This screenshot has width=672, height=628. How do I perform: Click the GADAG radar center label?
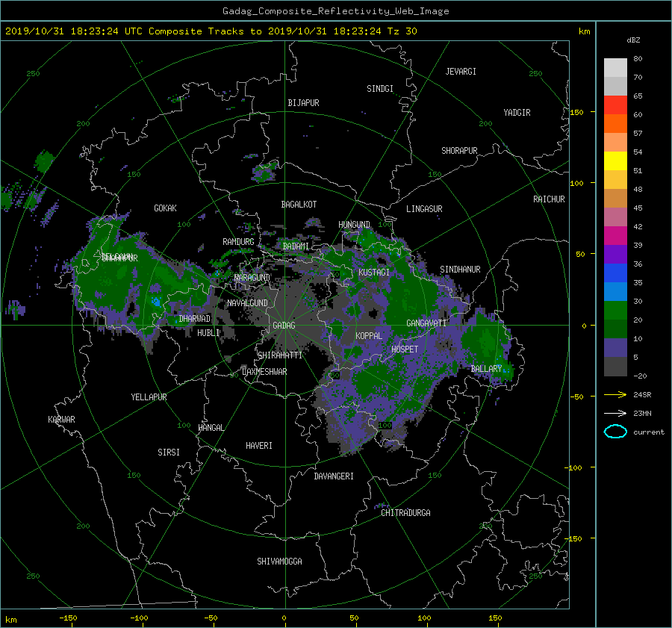[284, 326]
